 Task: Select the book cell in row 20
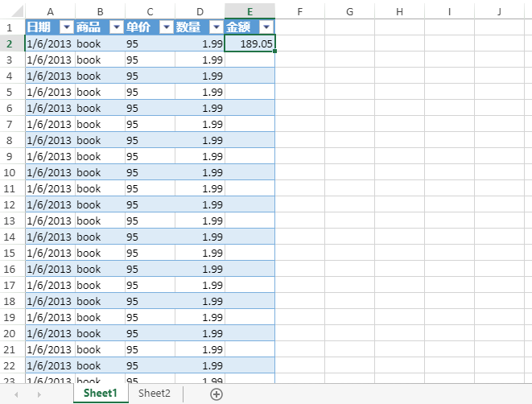pyautogui.click(x=100, y=333)
